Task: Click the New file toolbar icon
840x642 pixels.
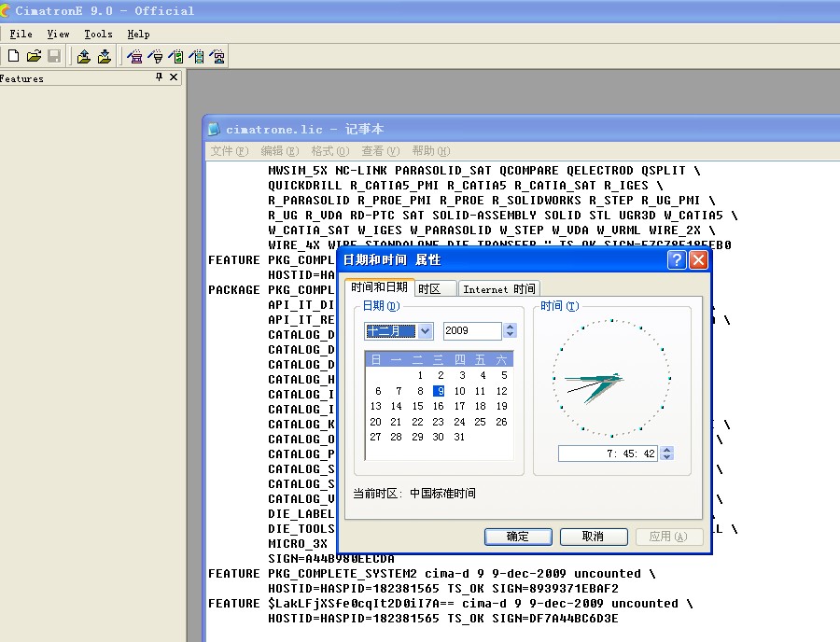Action: (14, 56)
